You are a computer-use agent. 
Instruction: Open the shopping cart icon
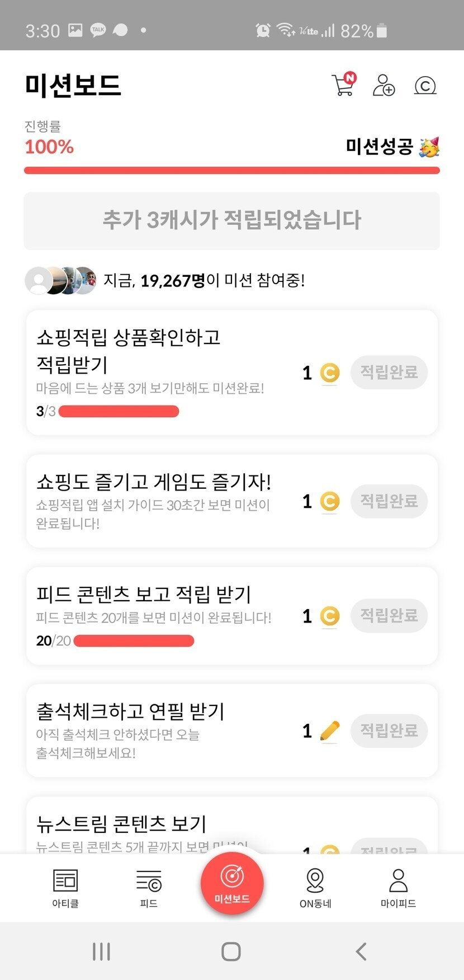[x=343, y=85]
